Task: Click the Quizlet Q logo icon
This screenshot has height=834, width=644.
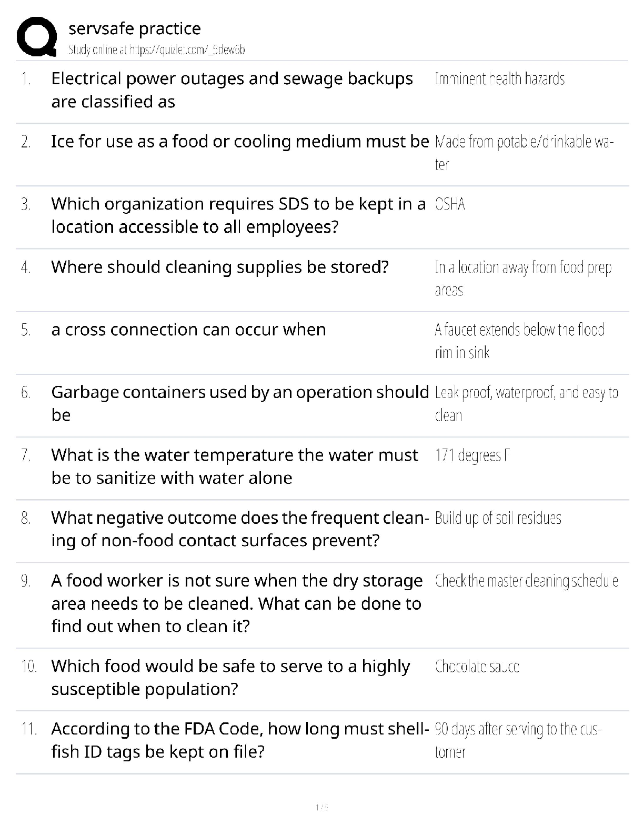Action: click(37, 37)
